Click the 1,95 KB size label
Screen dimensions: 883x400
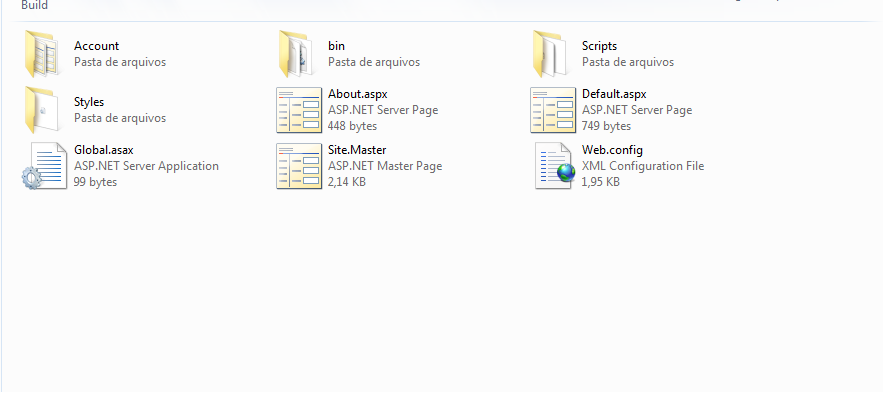pos(601,182)
